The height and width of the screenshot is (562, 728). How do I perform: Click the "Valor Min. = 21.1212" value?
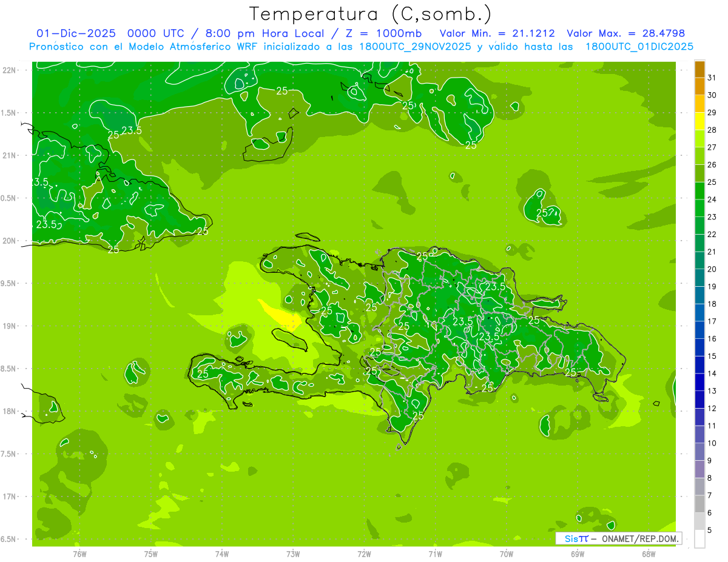497,33
